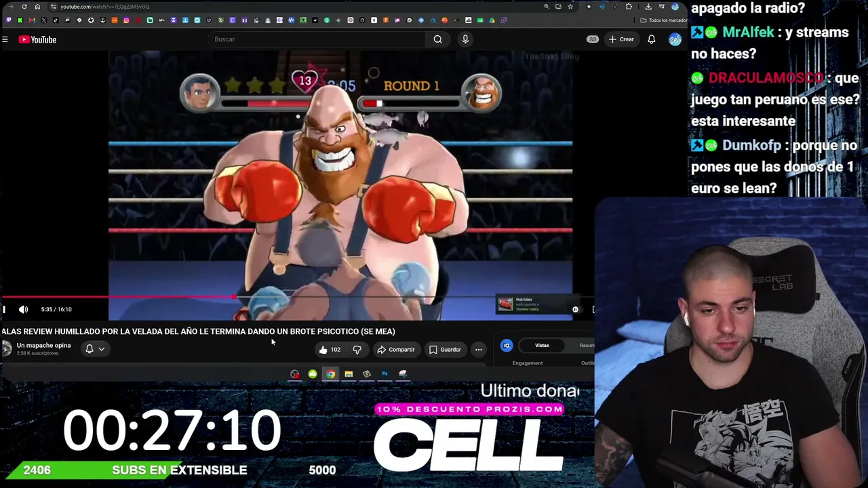868x488 pixels.
Task: Open the channel avatar of Un mapache opina
Action: (7, 348)
